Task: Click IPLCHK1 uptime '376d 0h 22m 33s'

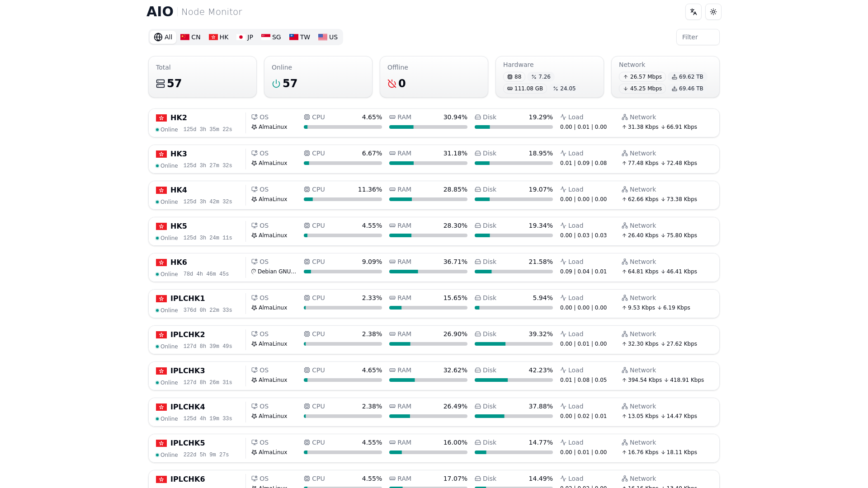Action: point(208,310)
